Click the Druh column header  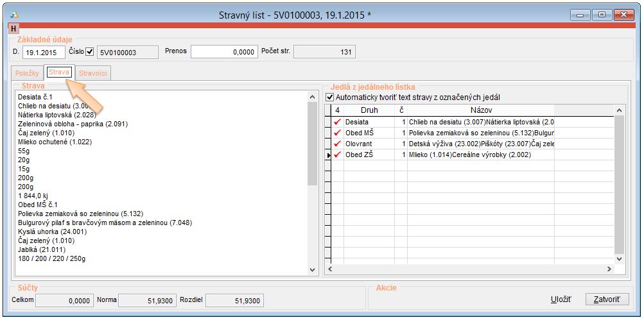pyautogui.click(x=369, y=110)
